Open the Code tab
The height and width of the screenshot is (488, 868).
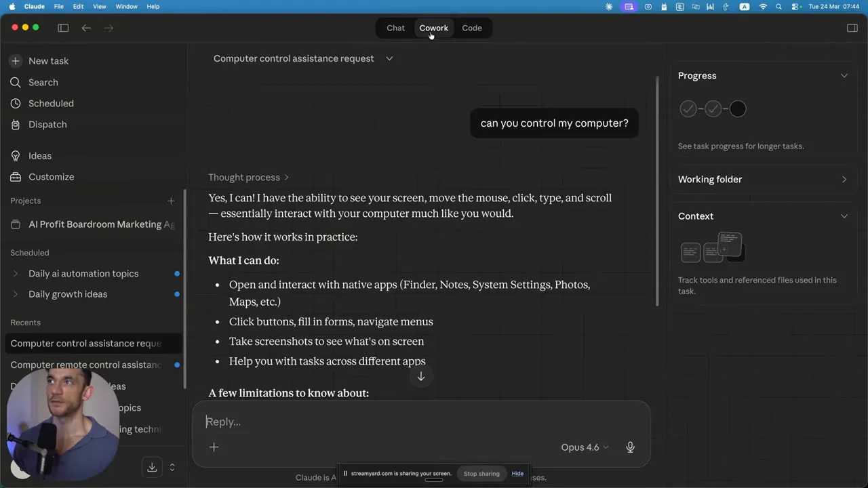click(x=472, y=28)
